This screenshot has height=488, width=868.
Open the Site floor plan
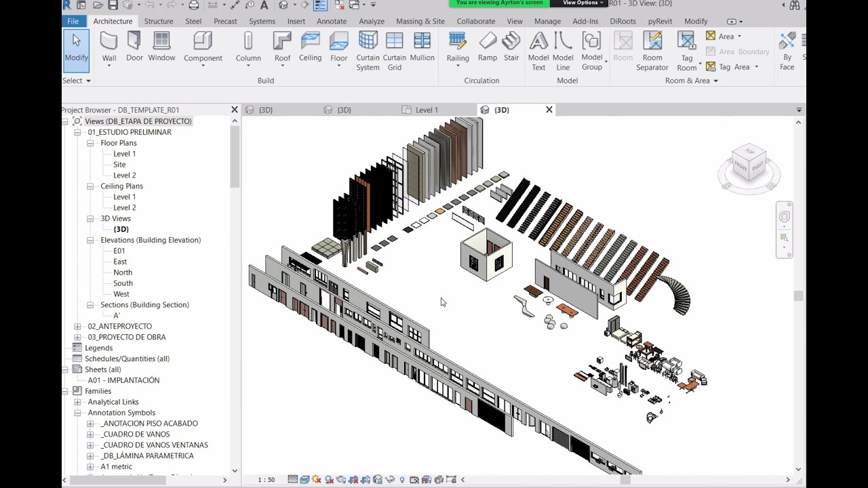tap(119, 165)
